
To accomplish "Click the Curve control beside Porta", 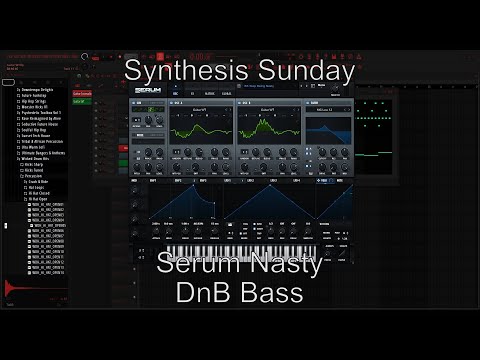I will (x=342, y=253).
